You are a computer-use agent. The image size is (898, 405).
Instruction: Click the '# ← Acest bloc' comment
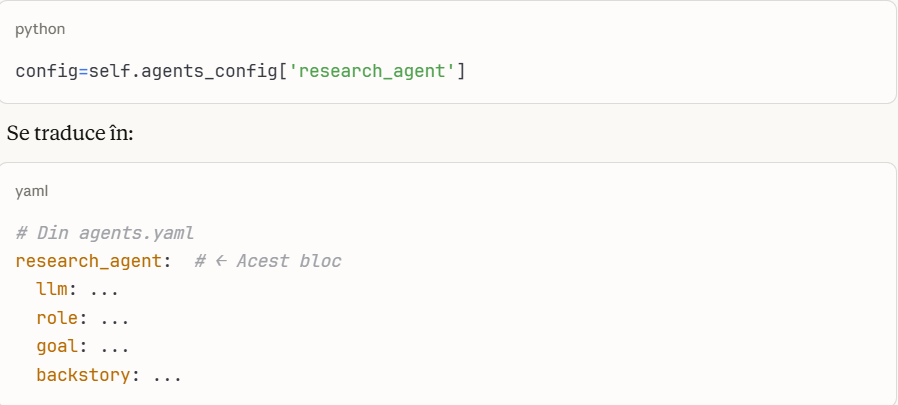[268, 261]
